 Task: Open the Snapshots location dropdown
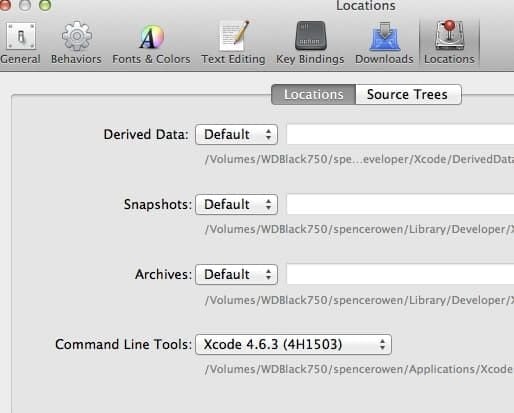(236, 204)
